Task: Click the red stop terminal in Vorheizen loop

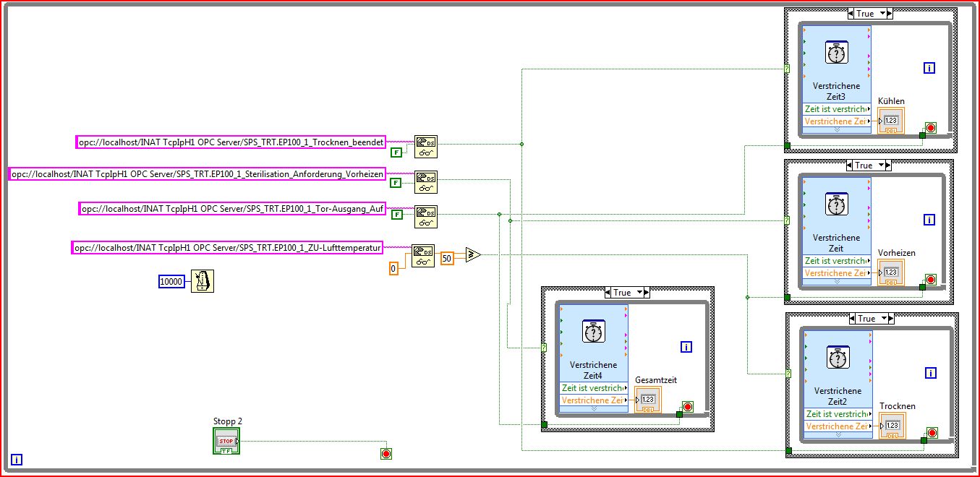Action: point(930,280)
